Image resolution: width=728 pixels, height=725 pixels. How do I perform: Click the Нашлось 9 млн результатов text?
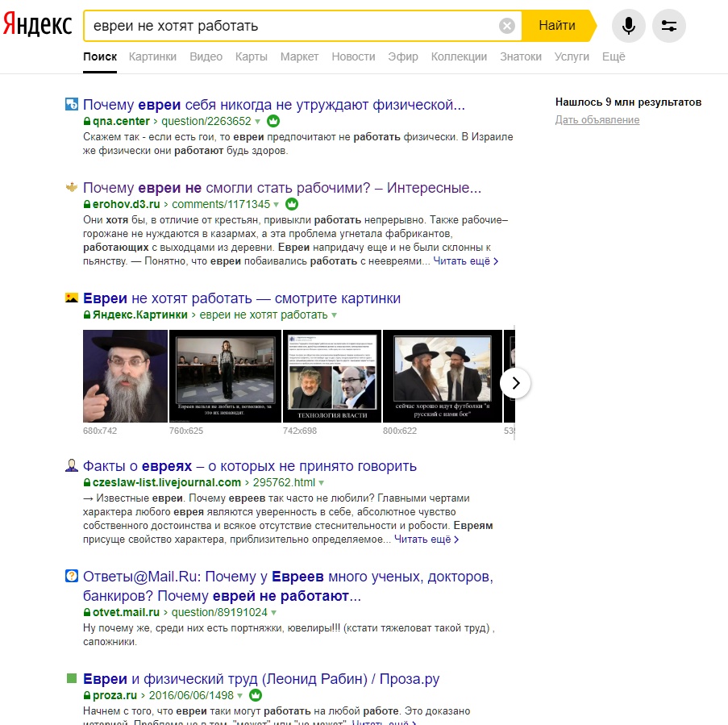[x=628, y=102]
